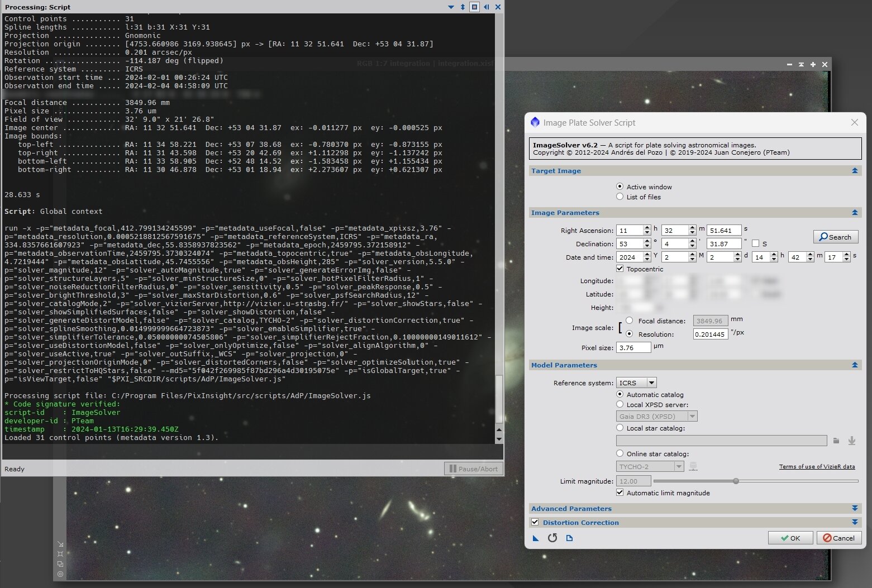Click the Declination degrees spinner arrows
This screenshot has width=872, height=588.
tap(647, 243)
